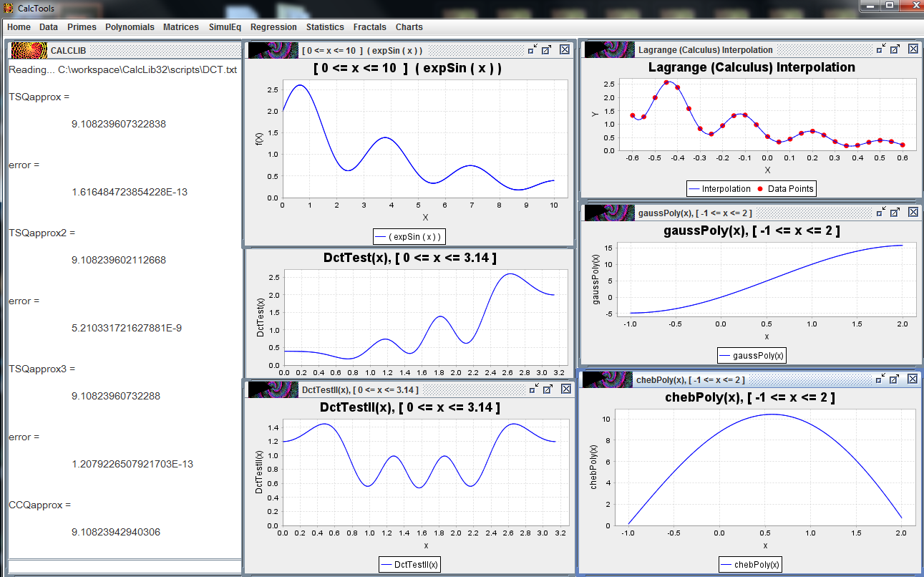The image size is (924, 577).
Task: Close the chebPoly chart frame
Action: coord(913,379)
